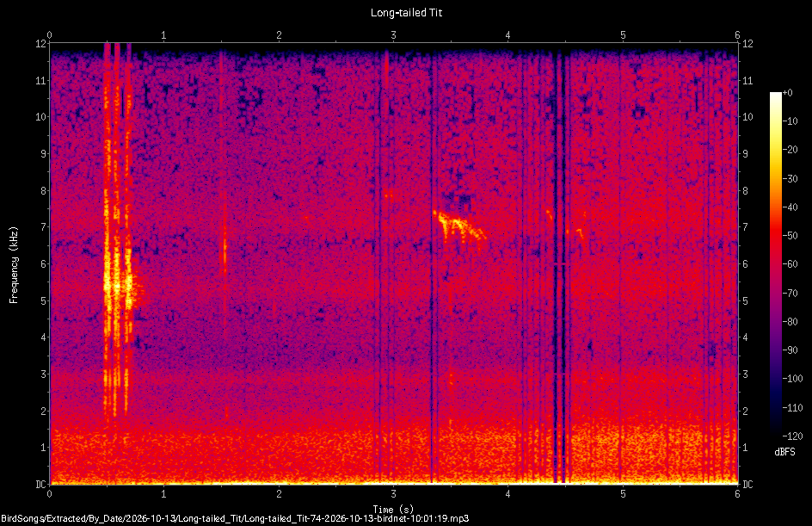Click the 'DC' label on left frequency axis
This screenshot has width=812, height=526.
pyautogui.click(x=40, y=484)
